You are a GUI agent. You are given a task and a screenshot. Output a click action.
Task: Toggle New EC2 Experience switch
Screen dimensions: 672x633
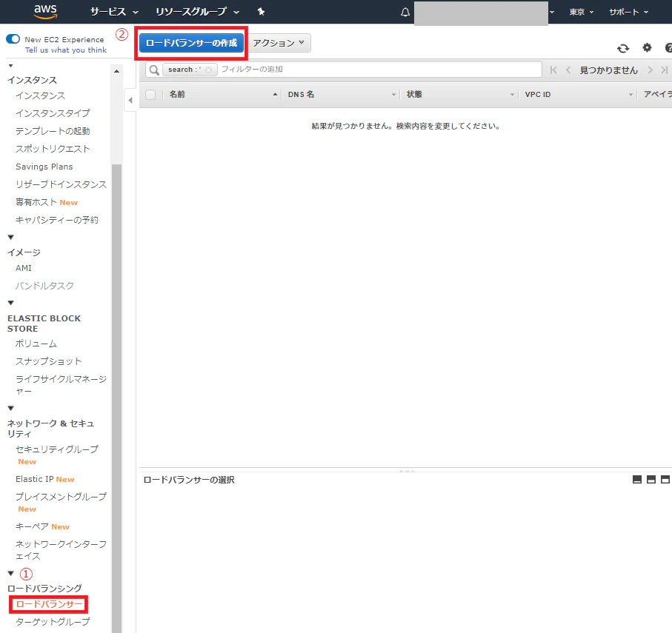click(13, 39)
